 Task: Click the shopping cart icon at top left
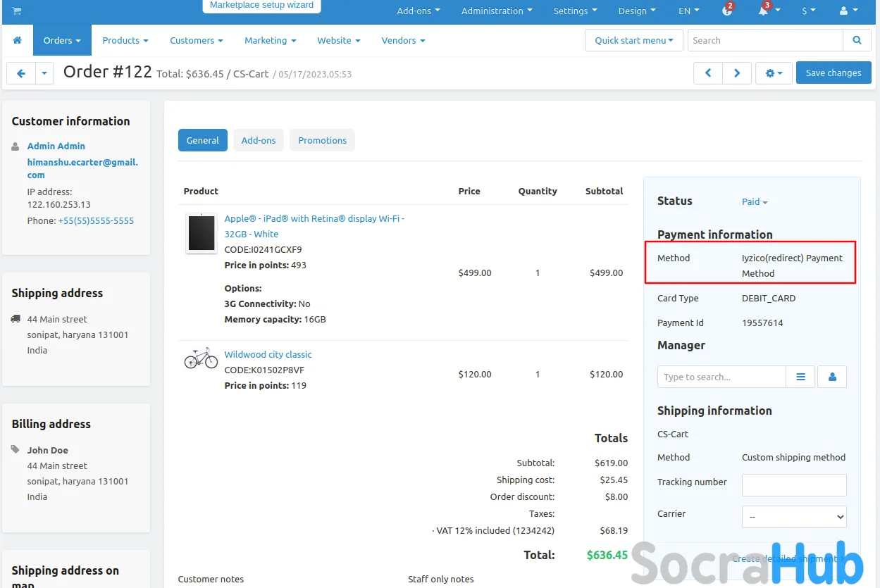[17, 11]
